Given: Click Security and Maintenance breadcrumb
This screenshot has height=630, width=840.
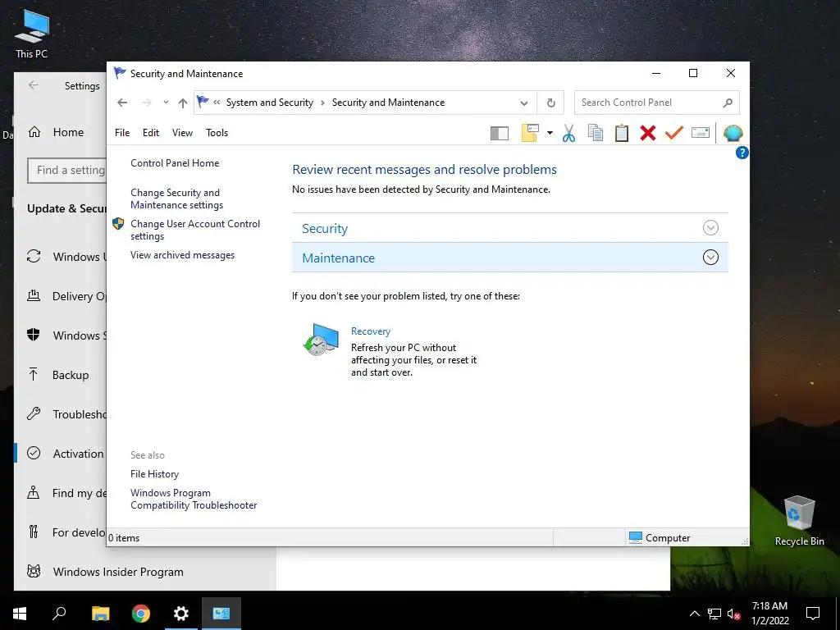Looking at the screenshot, I should 388,103.
